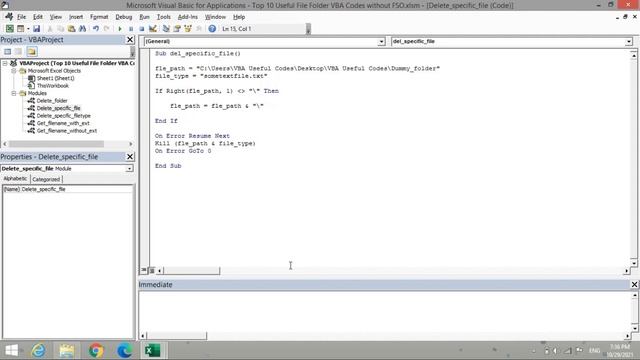Toggle Design Mode toolbar icon
This screenshot has width=640, height=360.
click(153, 29)
